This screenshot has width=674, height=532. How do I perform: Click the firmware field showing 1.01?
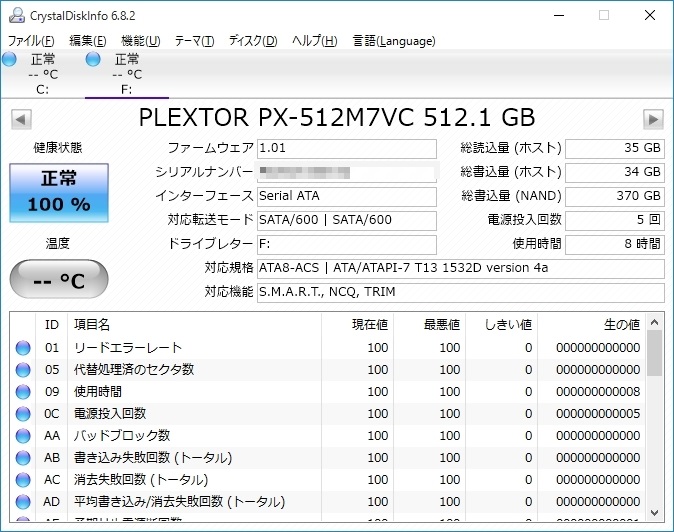[x=347, y=149]
